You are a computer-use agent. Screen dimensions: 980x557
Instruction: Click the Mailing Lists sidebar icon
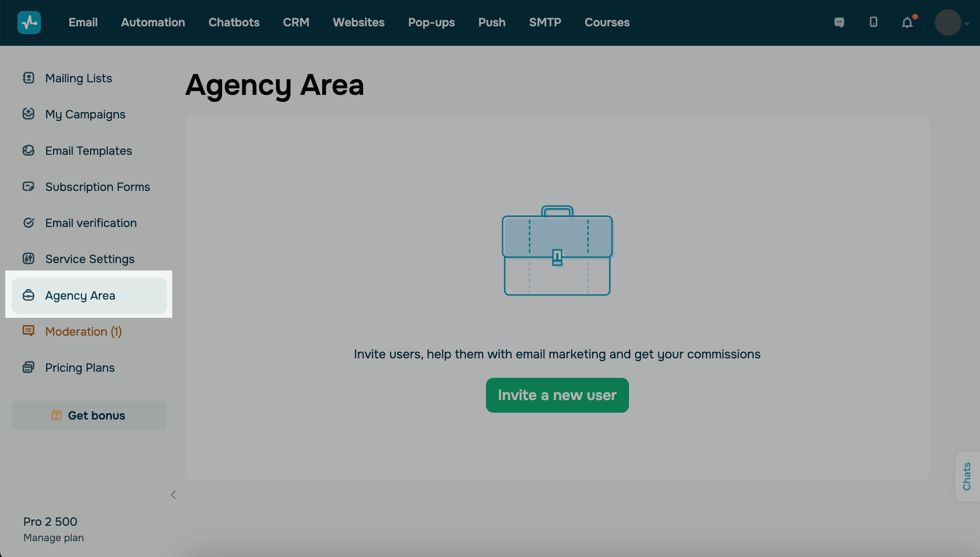coord(28,78)
